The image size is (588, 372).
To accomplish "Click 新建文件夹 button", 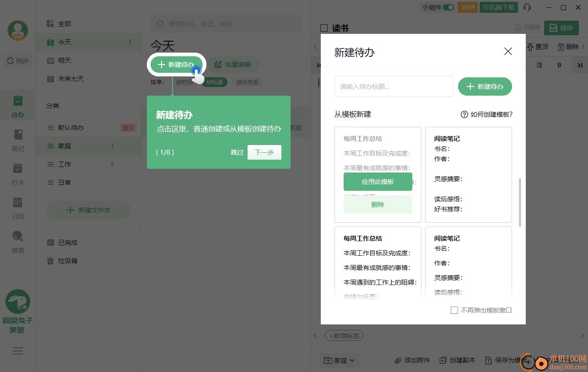I will pyautogui.click(x=89, y=210).
